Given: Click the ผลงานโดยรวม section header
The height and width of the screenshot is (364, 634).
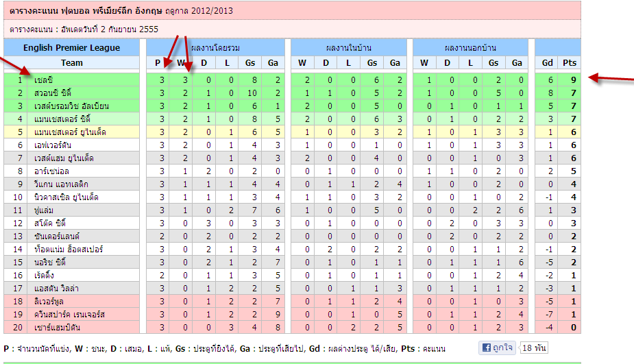Looking at the screenshot, I should (215, 48).
